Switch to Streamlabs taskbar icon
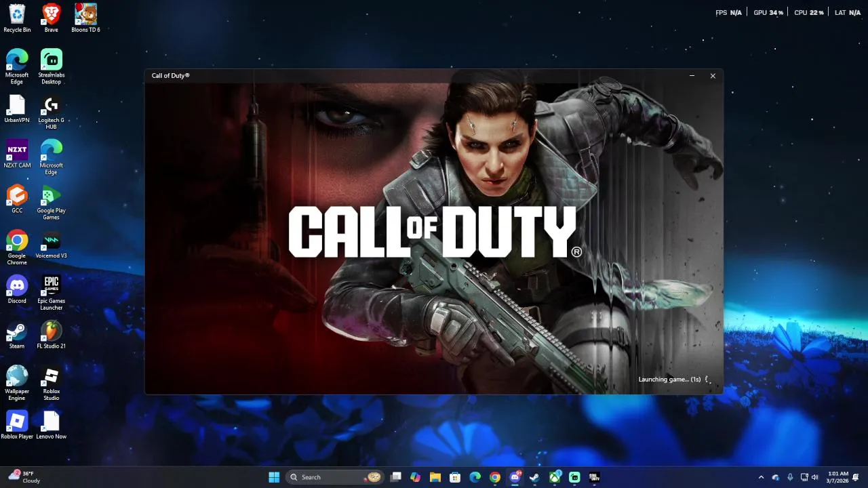Viewport: 868px width, 488px height. [x=574, y=477]
